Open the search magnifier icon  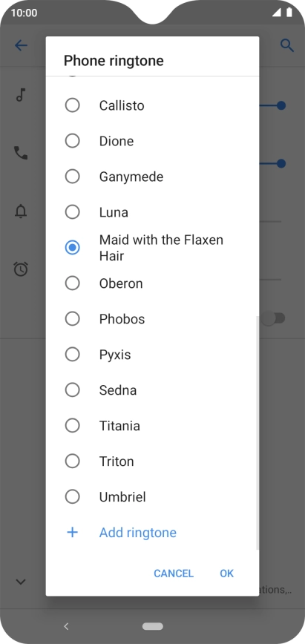[287, 45]
